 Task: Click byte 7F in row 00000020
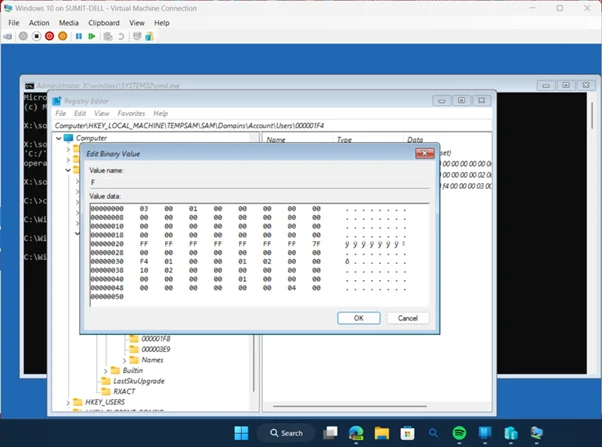316,244
